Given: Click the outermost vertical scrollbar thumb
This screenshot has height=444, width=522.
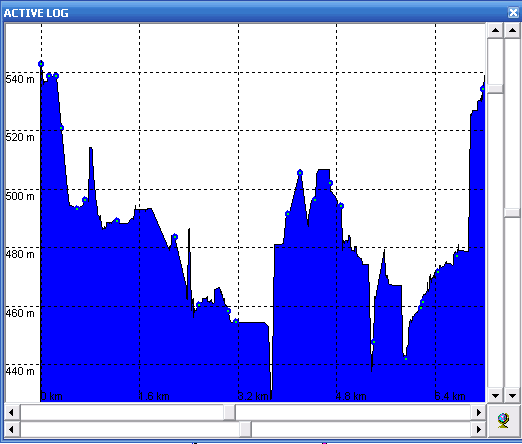Looking at the screenshot, I should click(x=512, y=213).
